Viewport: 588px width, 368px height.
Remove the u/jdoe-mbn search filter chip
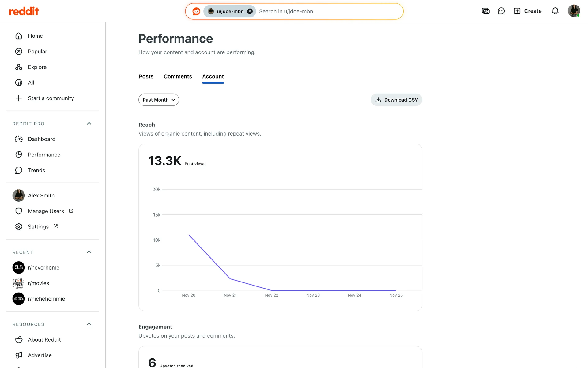(250, 11)
